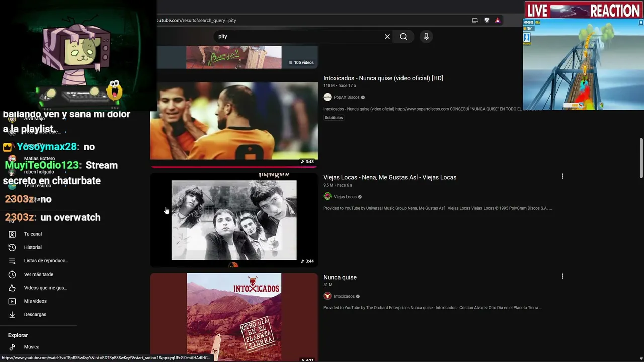Open options menu for Nunca quise result
The image size is (644, 362).
coord(562,276)
